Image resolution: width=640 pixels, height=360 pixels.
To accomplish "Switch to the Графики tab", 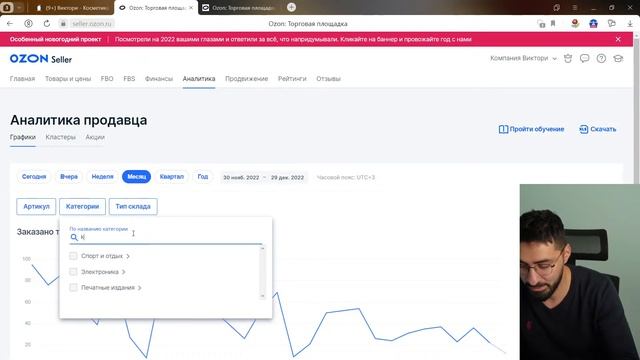I will coord(23,137).
